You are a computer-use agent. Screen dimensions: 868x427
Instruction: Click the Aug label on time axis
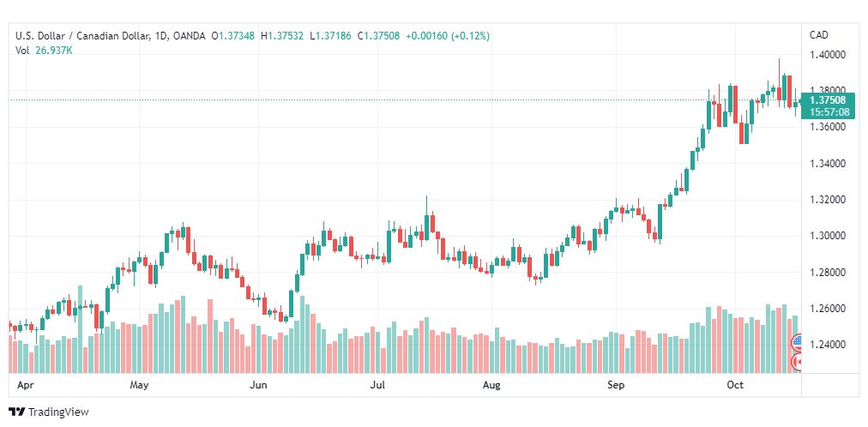tap(491, 385)
